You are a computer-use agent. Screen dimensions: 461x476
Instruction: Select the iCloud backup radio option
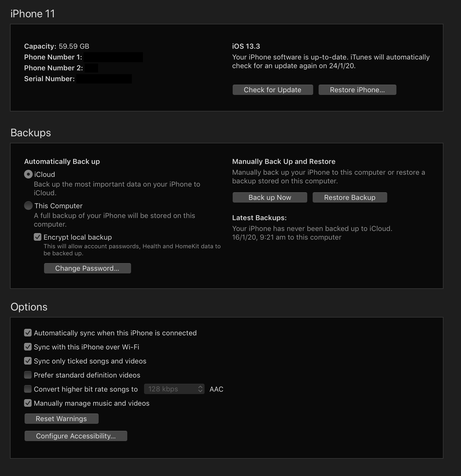[x=28, y=174]
